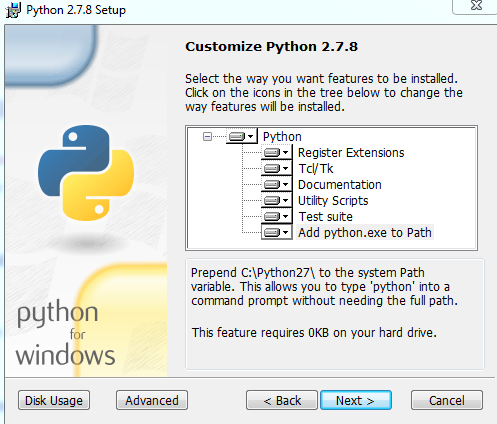Select the Test suite feature row

click(x=325, y=217)
